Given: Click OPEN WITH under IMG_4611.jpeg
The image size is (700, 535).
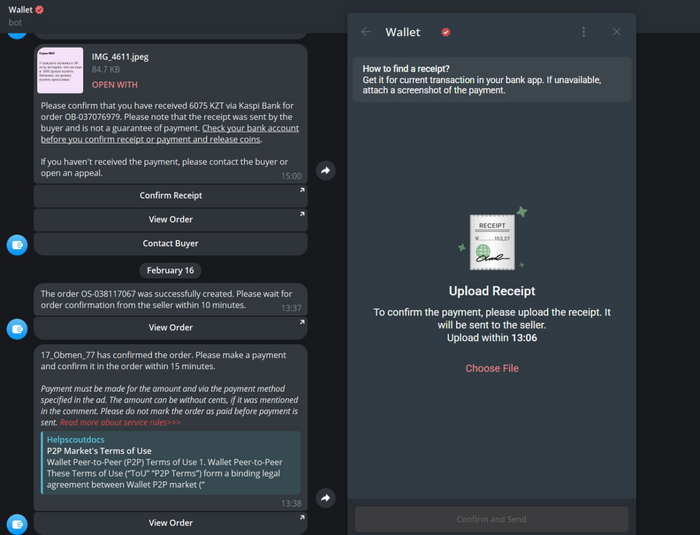Looking at the screenshot, I should tap(115, 85).
